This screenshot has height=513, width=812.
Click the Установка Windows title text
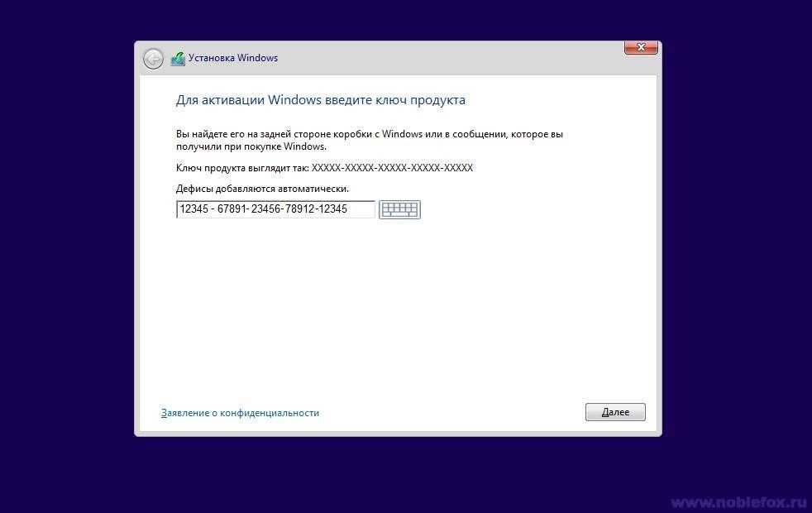(233, 58)
